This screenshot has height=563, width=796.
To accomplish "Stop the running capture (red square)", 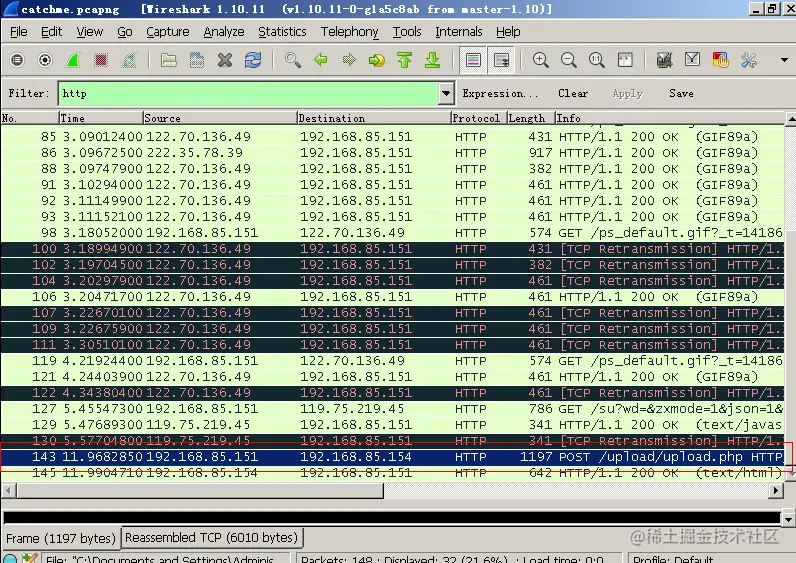I will click(x=101, y=60).
